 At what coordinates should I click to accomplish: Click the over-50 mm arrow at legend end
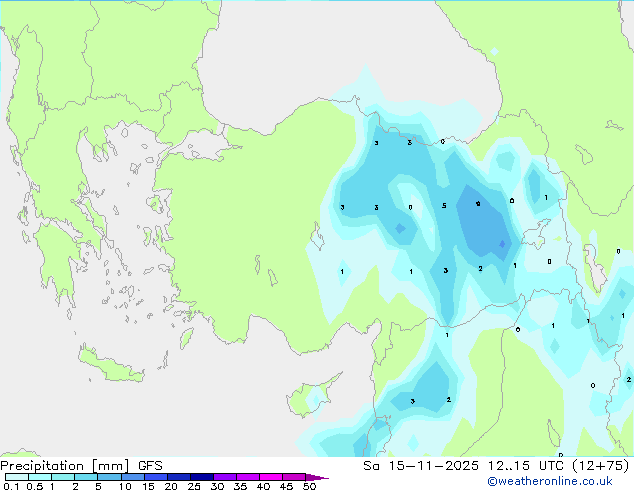[316, 477]
